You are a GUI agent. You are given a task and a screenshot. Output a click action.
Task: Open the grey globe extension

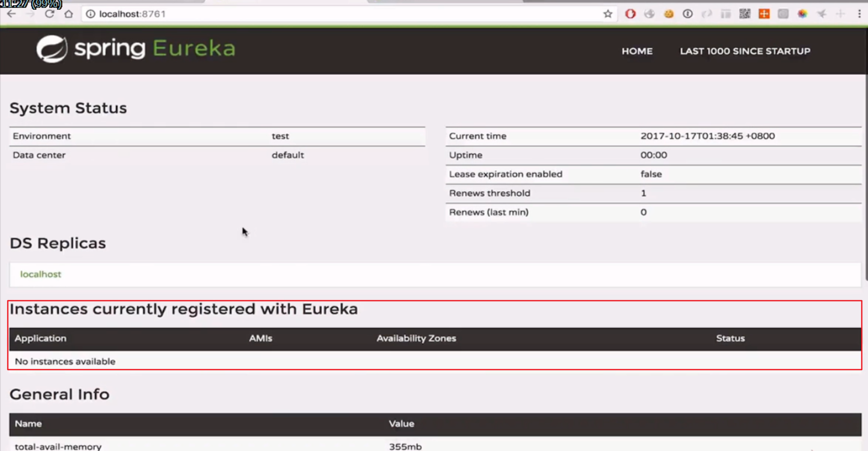(x=649, y=14)
